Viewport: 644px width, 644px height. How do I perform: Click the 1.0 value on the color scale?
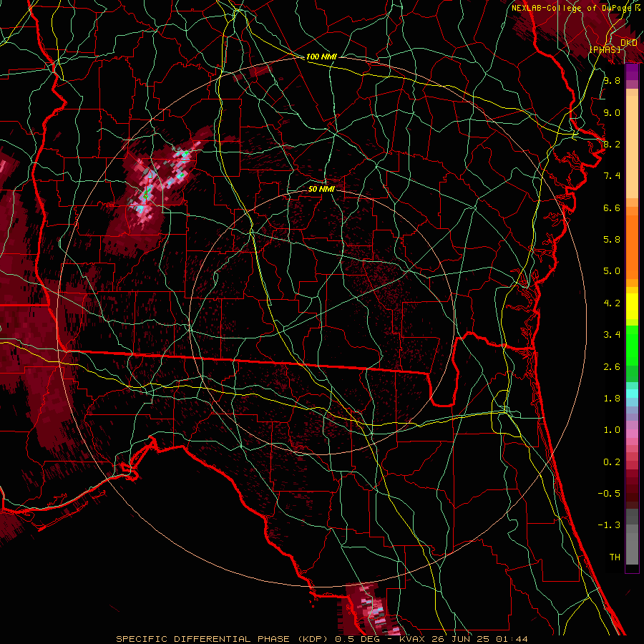click(x=612, y=430)
